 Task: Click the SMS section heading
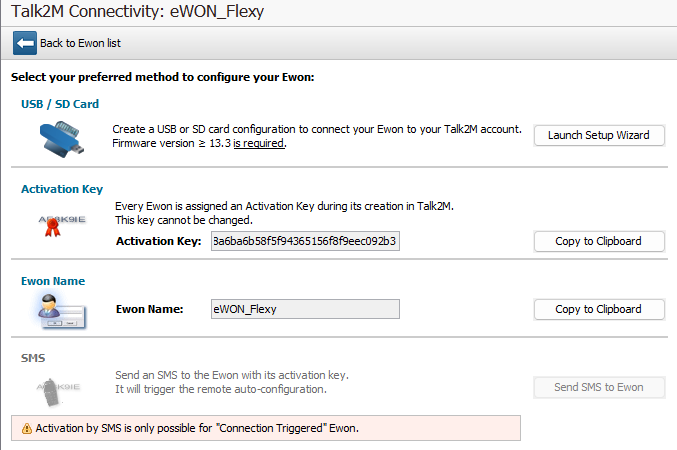pyautogui.click(x=33, y=356)
